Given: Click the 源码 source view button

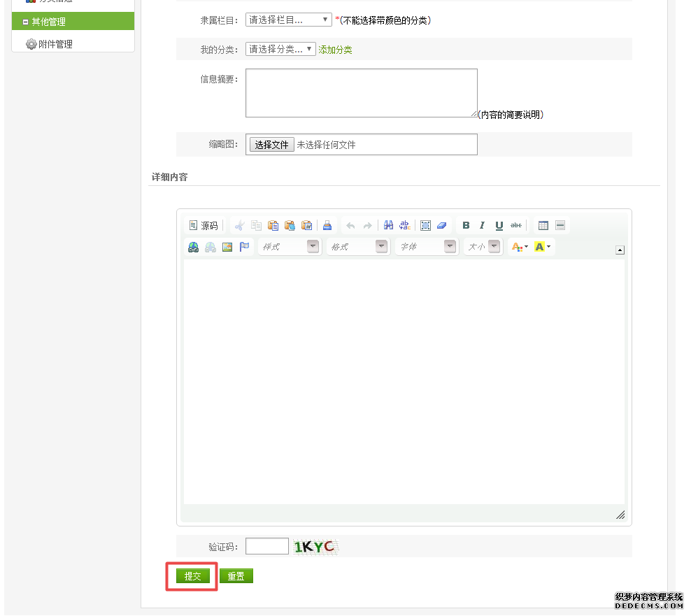Looking at the screenshot, I should (204, 226).
